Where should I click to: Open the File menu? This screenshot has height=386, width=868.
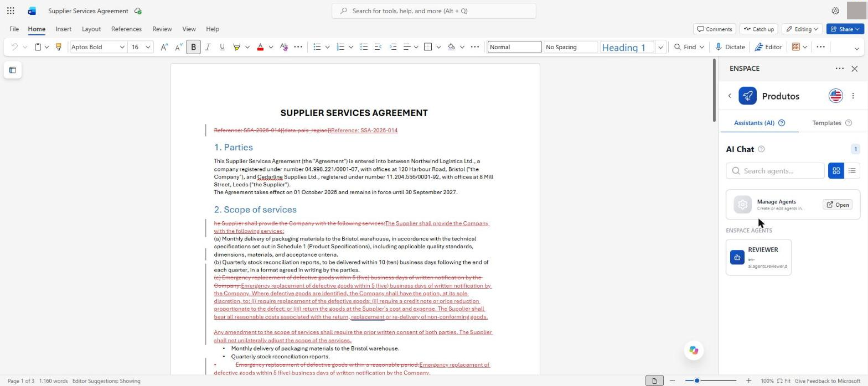14,29
